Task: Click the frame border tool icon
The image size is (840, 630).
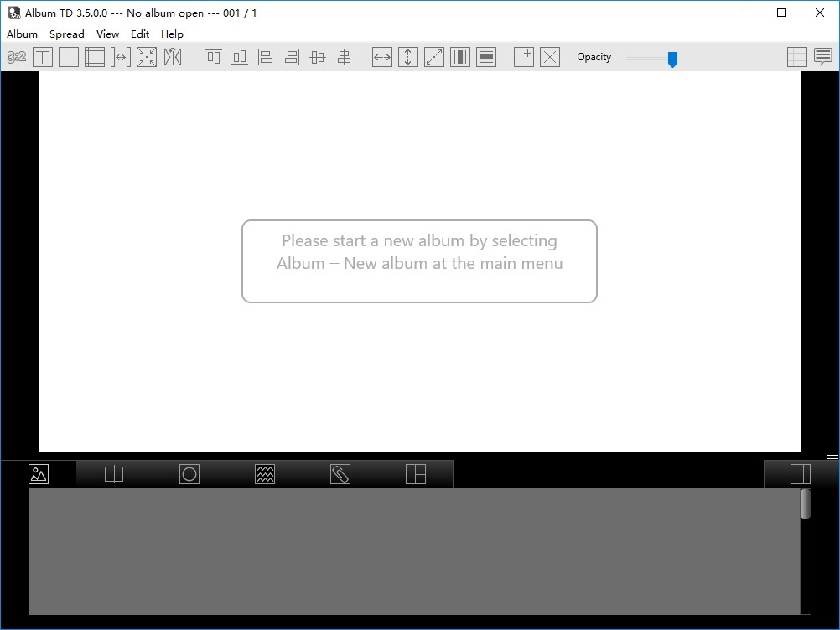Action: click(95, 57)
